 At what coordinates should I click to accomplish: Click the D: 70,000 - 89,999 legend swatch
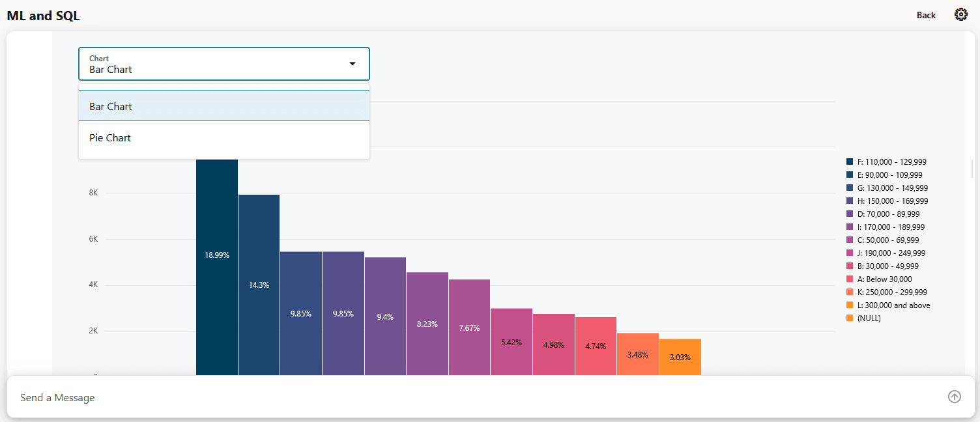(x=850, y=214)
